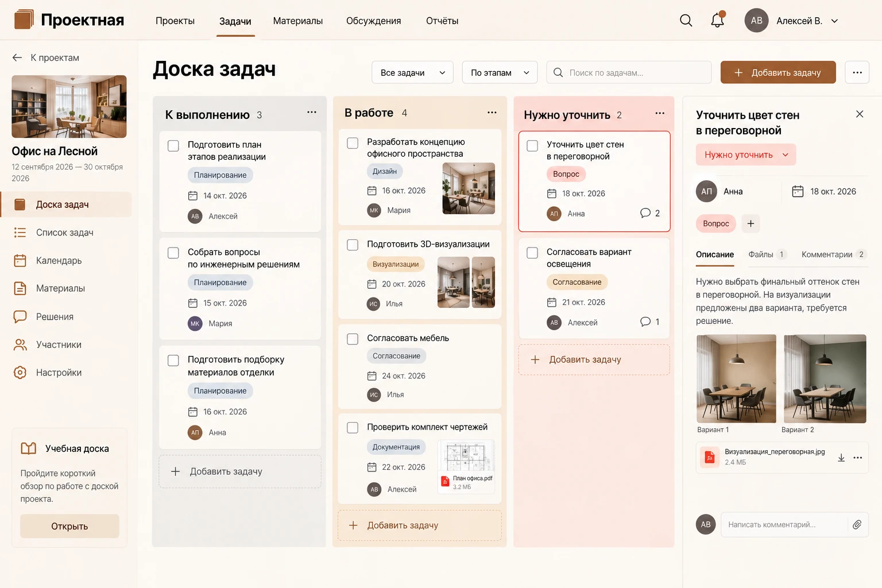Click Открыть in Учебная доска card

(x=69, y=526)
